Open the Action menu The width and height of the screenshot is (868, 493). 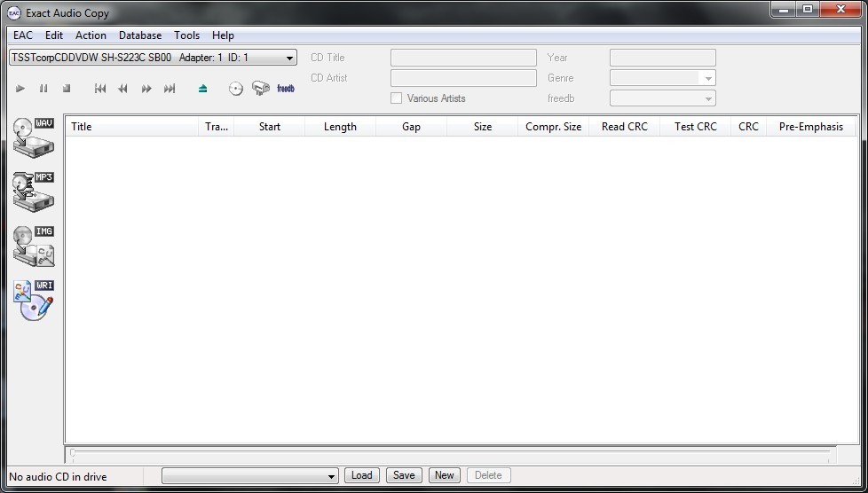point(91,35)
